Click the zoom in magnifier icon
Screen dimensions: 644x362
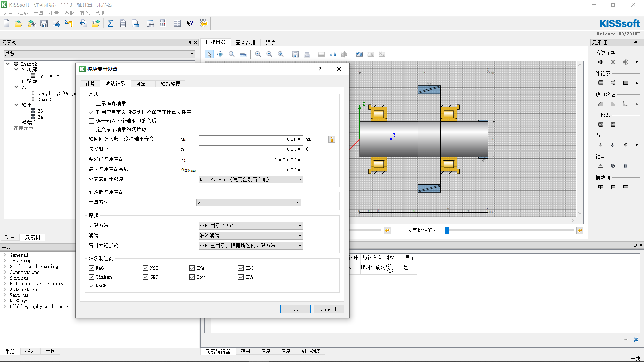tap(258, 54)
